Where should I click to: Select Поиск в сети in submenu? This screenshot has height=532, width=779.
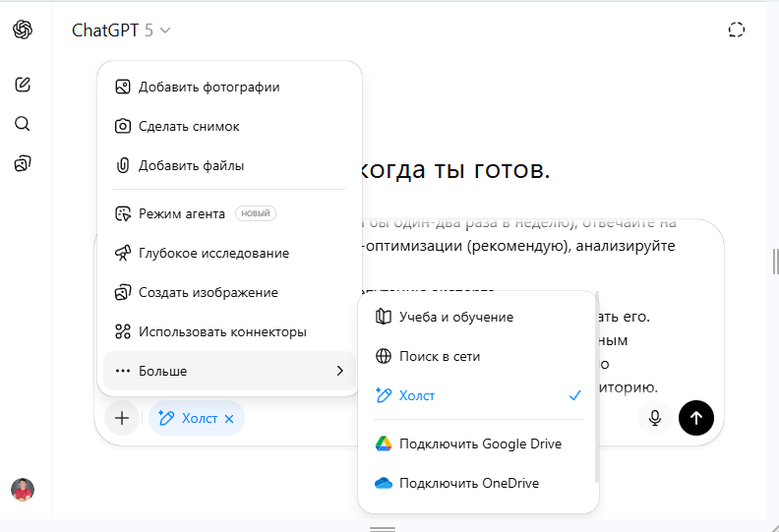(478, 356)
